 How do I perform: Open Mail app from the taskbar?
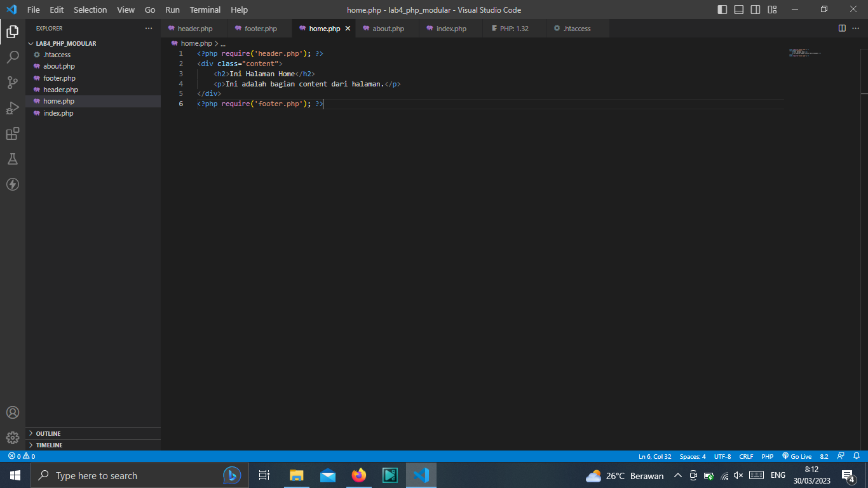click(328, 475)
